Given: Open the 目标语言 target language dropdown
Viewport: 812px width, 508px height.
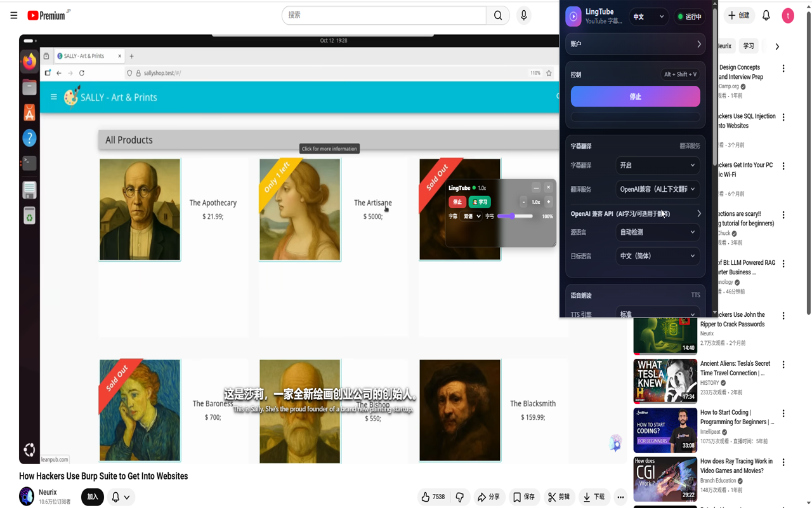Looking at the screenshot, I should click(657, 256).
